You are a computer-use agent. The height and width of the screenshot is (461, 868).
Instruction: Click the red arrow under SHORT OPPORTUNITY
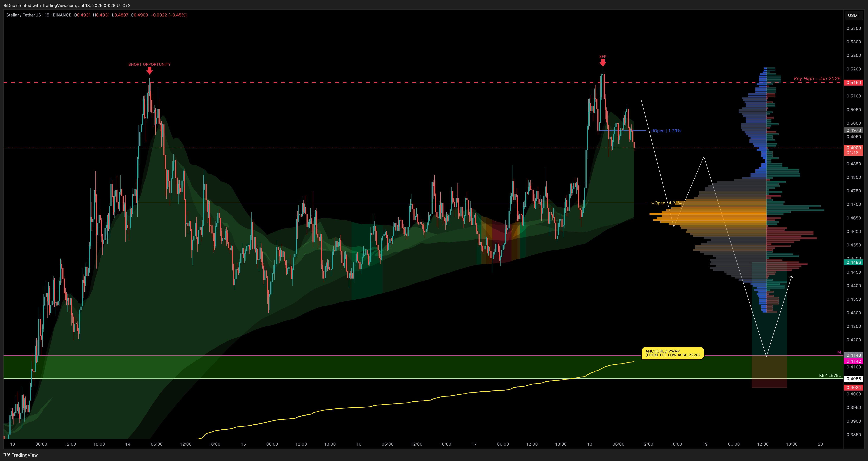coord(150,71)
